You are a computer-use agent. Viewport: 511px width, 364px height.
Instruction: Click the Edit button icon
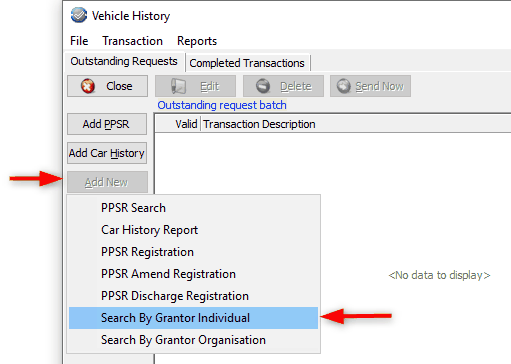click(179, 86)
